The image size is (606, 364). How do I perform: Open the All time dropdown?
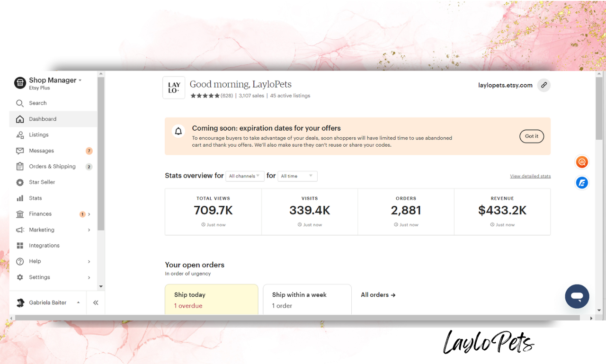pos(297,176)
